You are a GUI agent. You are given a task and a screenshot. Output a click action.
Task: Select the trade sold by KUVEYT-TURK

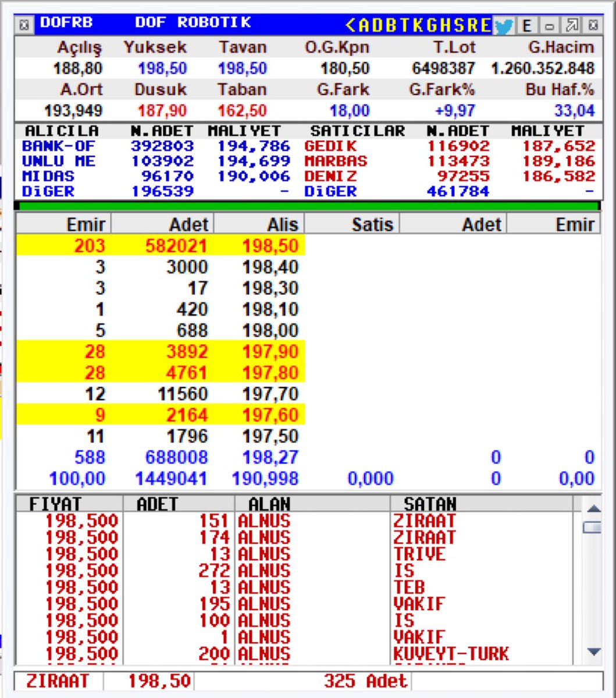point(294,653)
